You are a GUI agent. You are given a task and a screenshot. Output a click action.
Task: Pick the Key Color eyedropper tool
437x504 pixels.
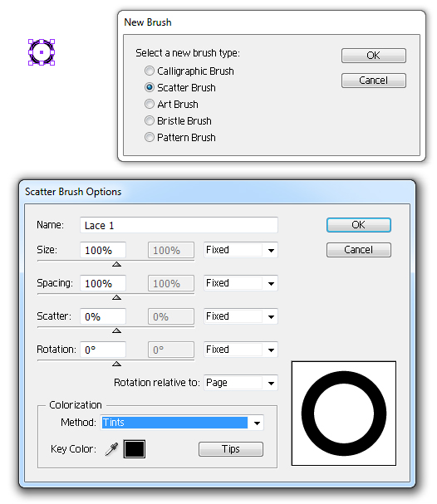point(111,448)
